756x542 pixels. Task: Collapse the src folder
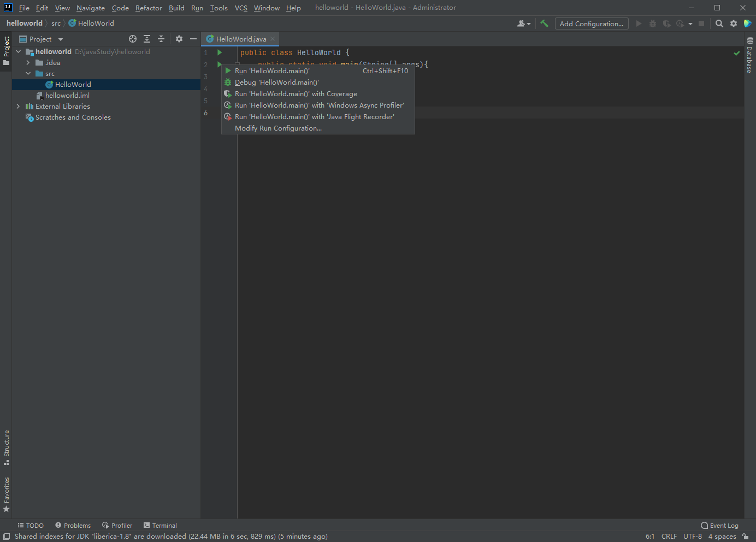click(x=28, y=74)
